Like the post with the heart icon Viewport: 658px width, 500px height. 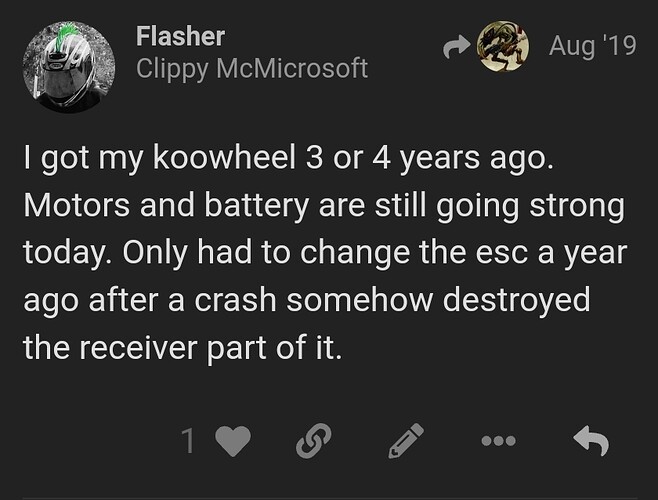[230, 440]
